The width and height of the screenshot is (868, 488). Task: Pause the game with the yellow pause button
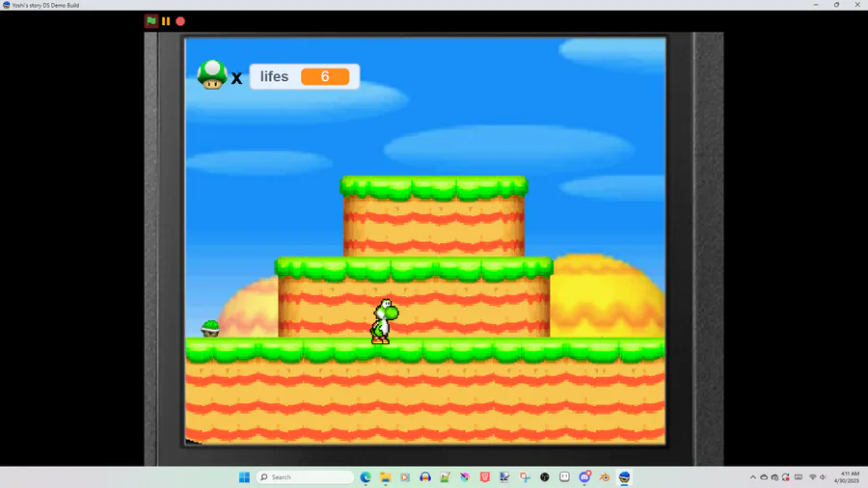pyautogui.click(x=166, y=21)
